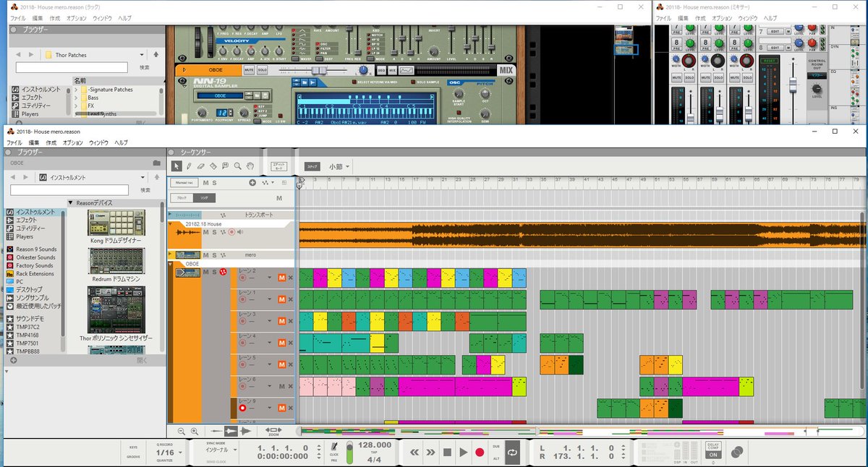This screenshot has width=868, height=467.
Task: Click the browser back arrow in main window
Action: tap(14, 177)
